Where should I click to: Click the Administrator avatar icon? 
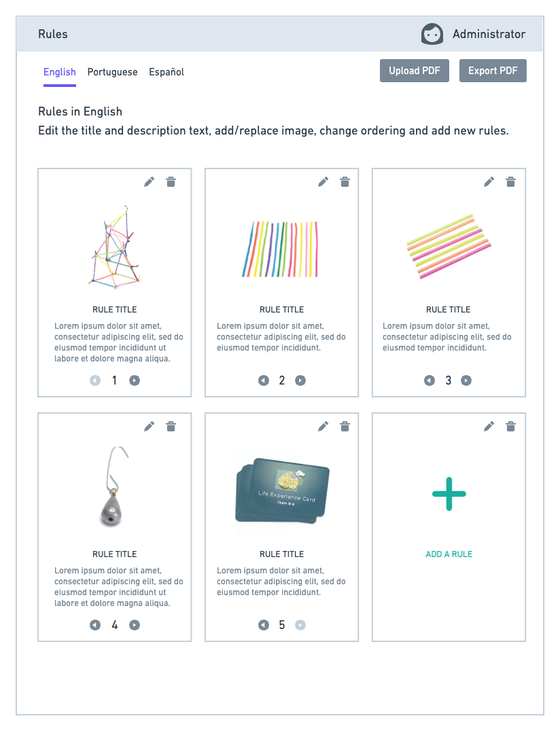(432, 34)
